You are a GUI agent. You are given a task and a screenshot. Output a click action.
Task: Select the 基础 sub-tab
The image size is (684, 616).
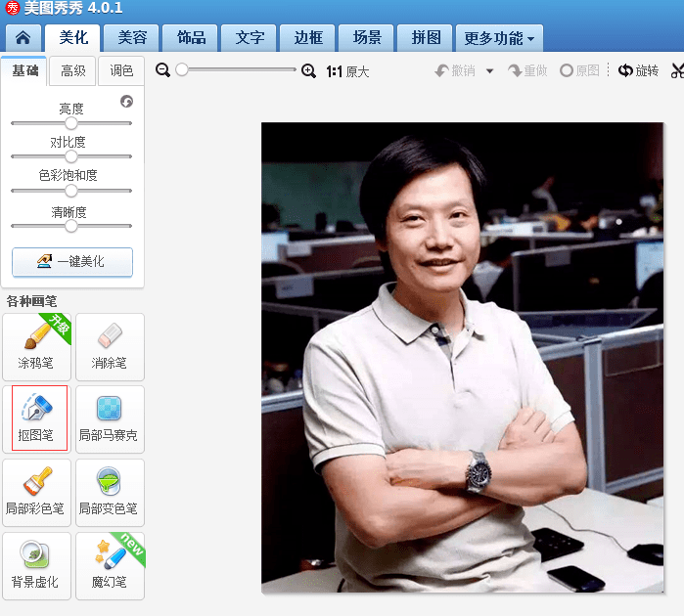coord(24,71)
